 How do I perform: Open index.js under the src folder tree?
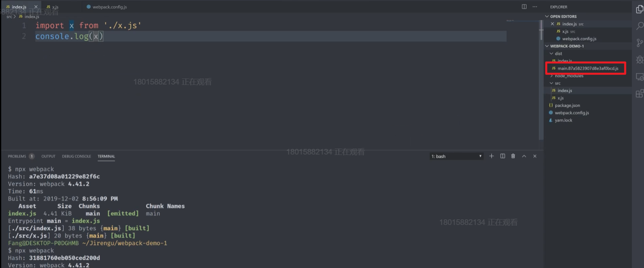point(588,91)
